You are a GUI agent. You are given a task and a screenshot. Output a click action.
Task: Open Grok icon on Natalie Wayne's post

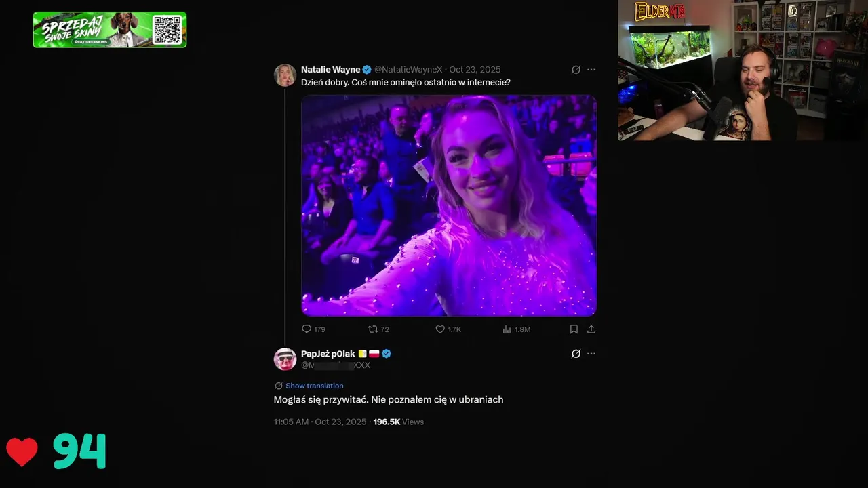(x=576, y=70)
